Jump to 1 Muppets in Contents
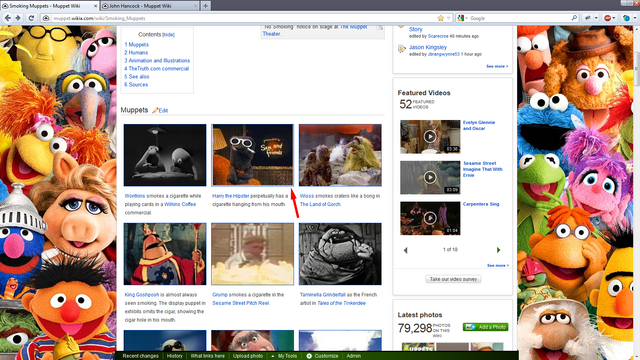Screen dimensions: 640x360 (x=136, y=44)
